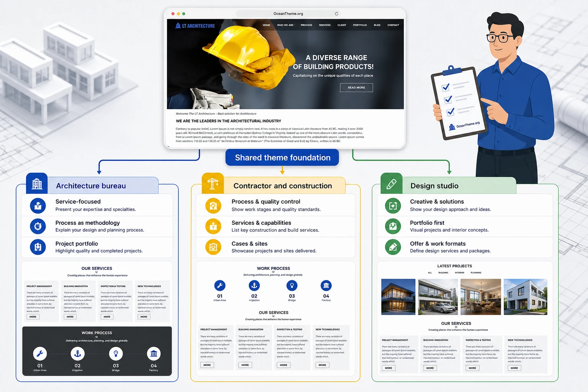Click 'Showcase projects and sites delivered.' text

[274, 251]
